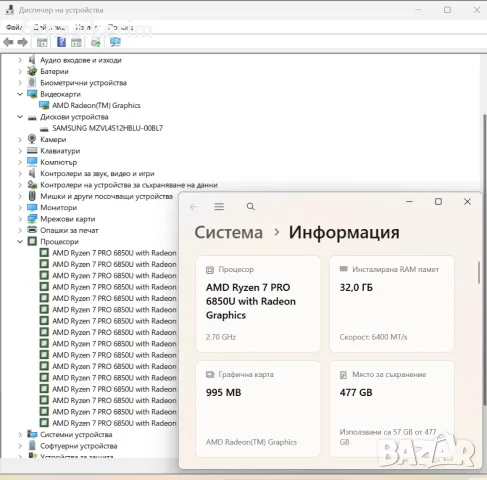Click the Монитори display icon
This screenshot has width=487, height=480.
click(32, 207)
